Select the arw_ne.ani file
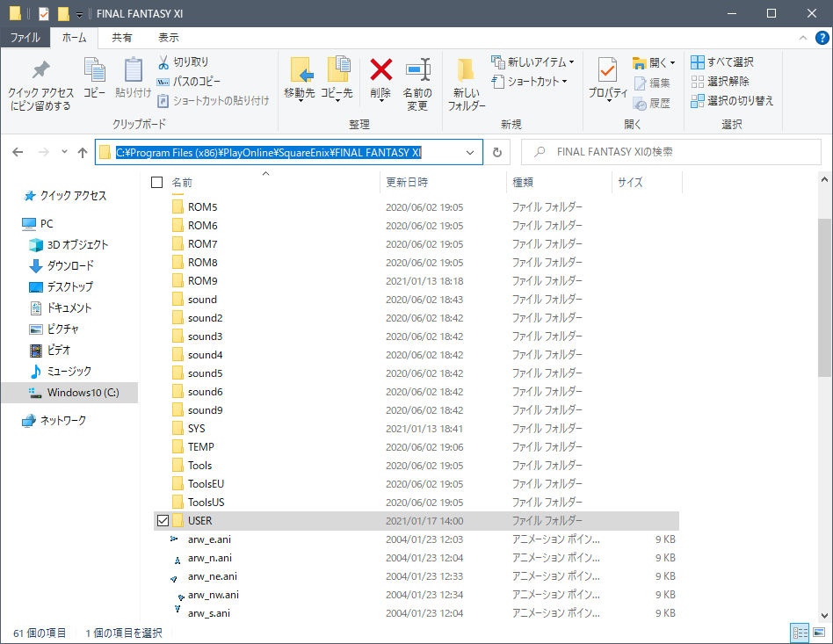This screenshot has height=644, width=833. point(212,576)
